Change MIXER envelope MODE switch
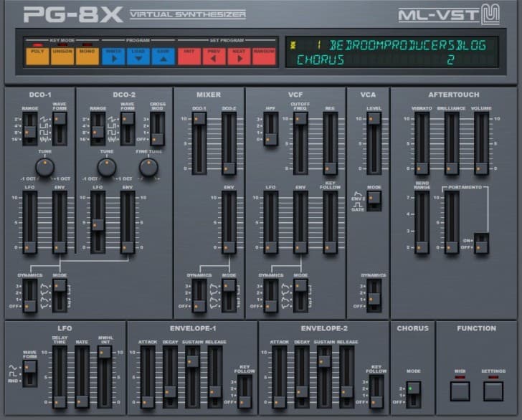Screen dimensions: 522x420 coord(229,296)
